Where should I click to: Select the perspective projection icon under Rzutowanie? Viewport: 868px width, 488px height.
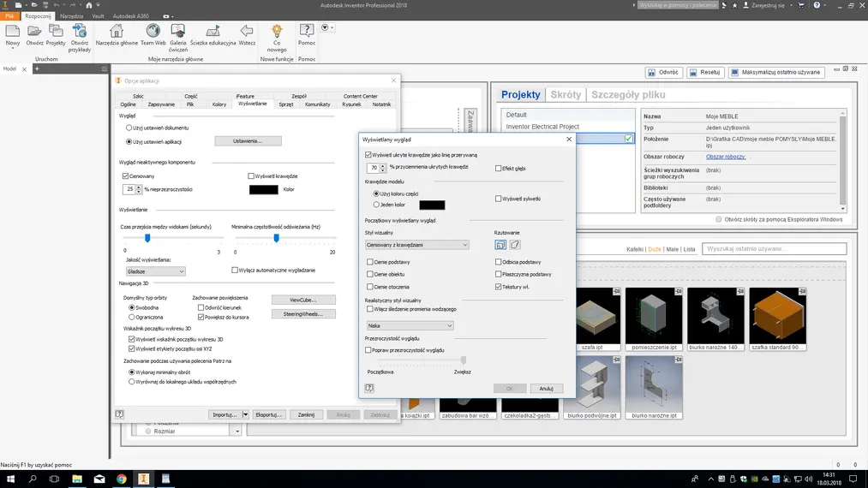(515, 245)
